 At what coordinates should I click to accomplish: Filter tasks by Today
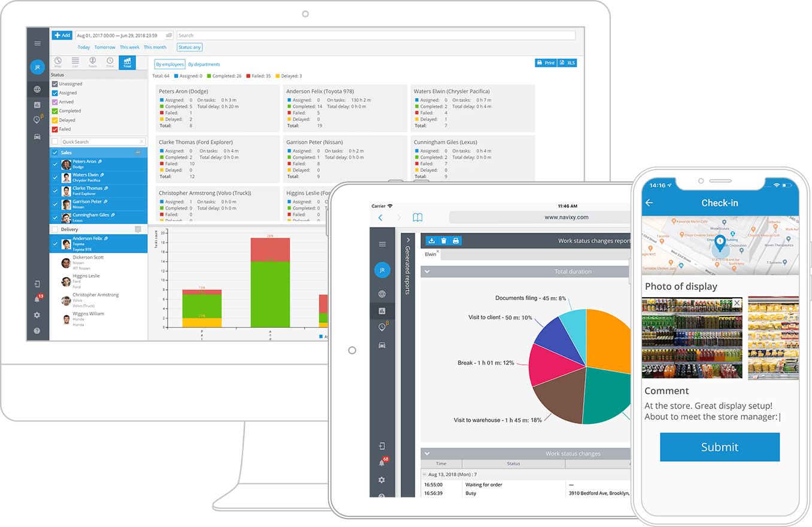point(84,47)
